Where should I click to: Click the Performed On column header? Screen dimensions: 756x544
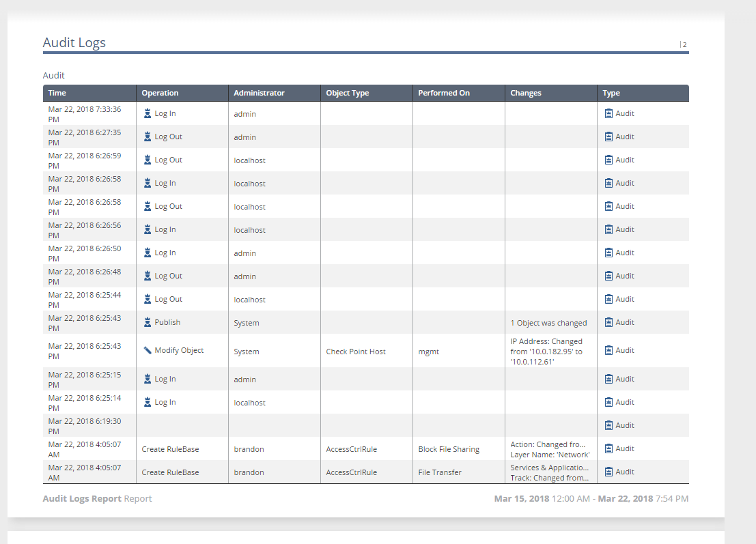click(x=458, y=93)
